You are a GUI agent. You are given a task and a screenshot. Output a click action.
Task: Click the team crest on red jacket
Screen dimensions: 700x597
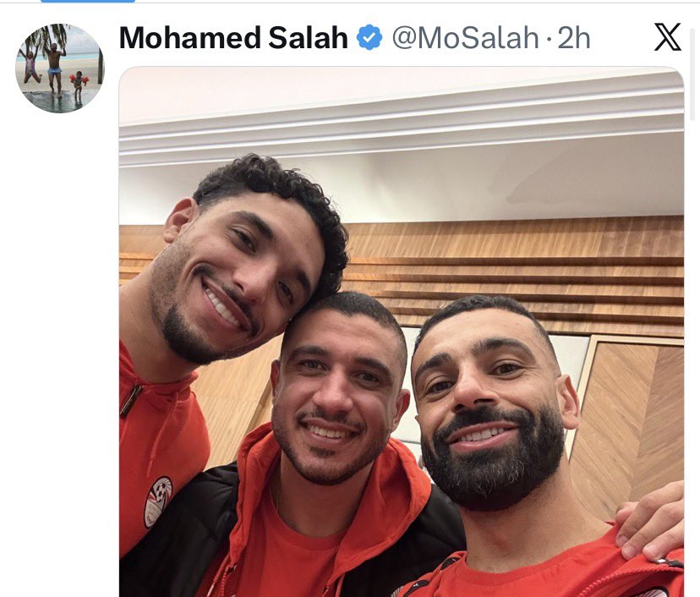(157, 502)
